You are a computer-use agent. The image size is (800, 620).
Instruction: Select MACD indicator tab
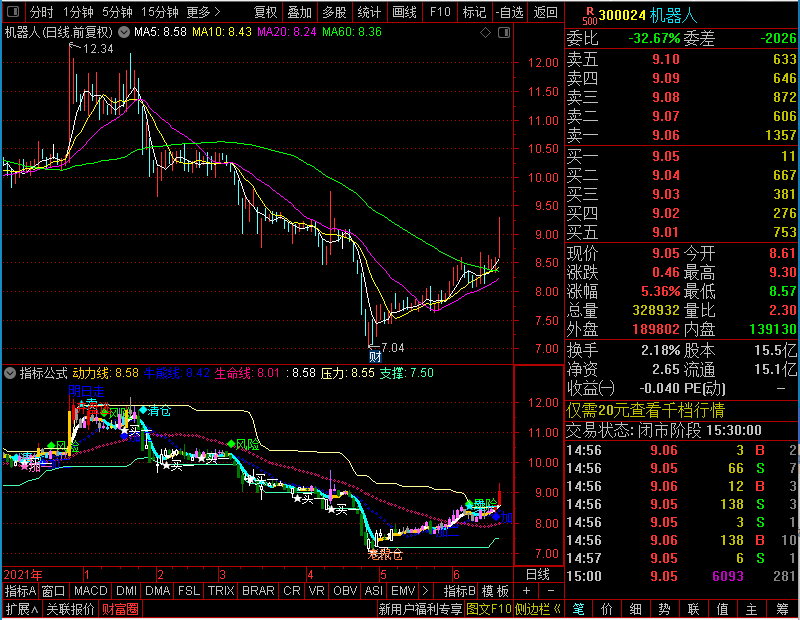point(91,591)
